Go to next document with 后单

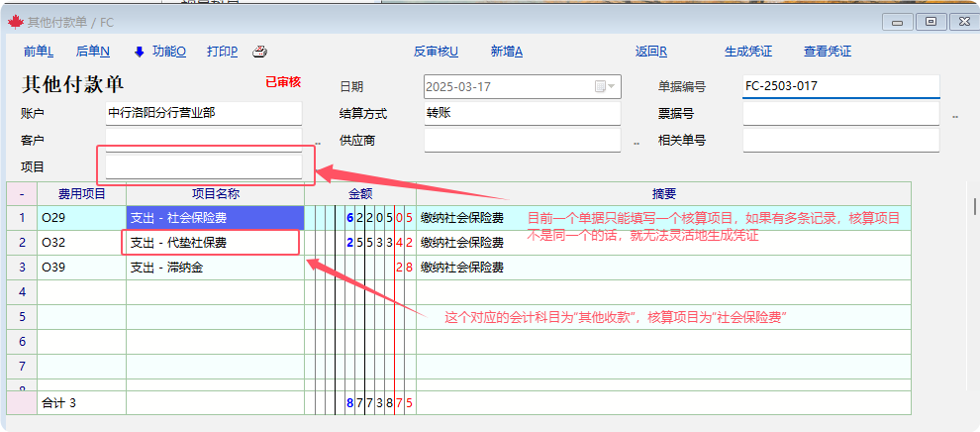[92, 52]
